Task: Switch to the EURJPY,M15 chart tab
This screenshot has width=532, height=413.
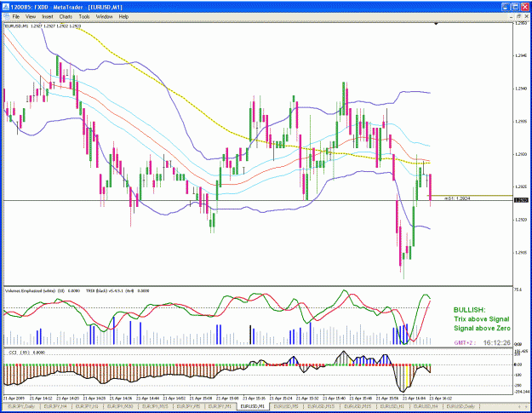Action: click(155, 406)
